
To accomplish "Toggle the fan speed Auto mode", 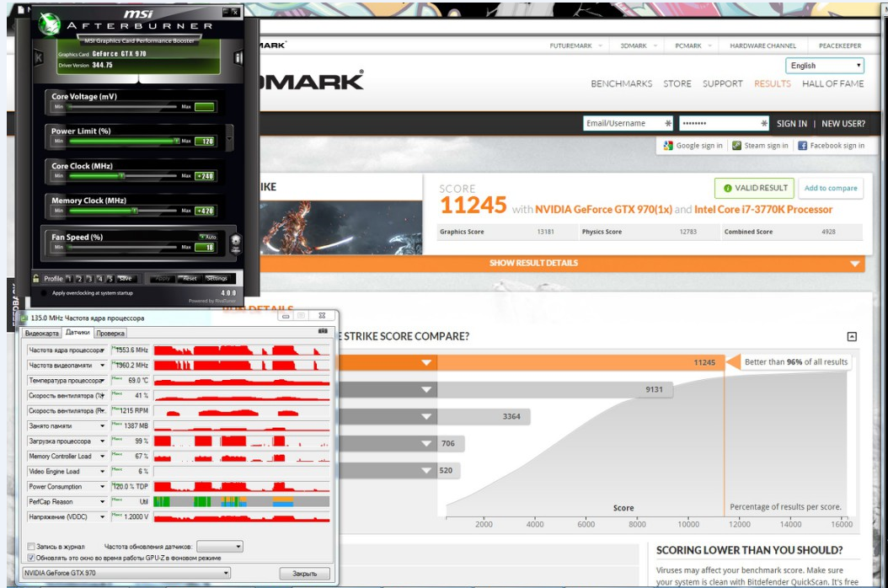I will tap(208, 237).
